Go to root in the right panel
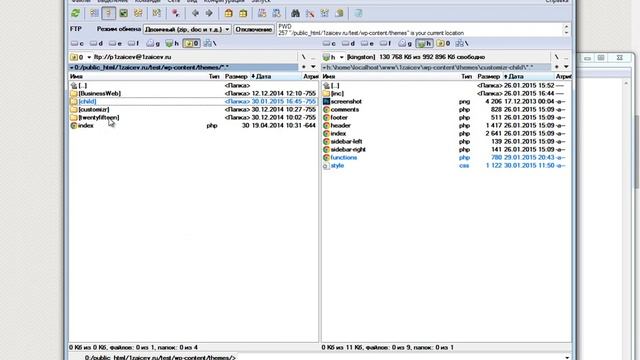This screenshot has height=360, width=640. coord(556,57)
